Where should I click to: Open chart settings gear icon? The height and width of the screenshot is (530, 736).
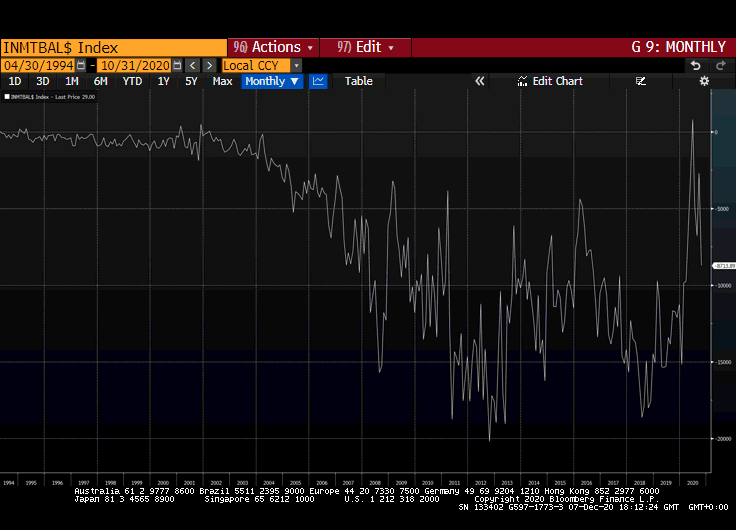pos(704,81)
